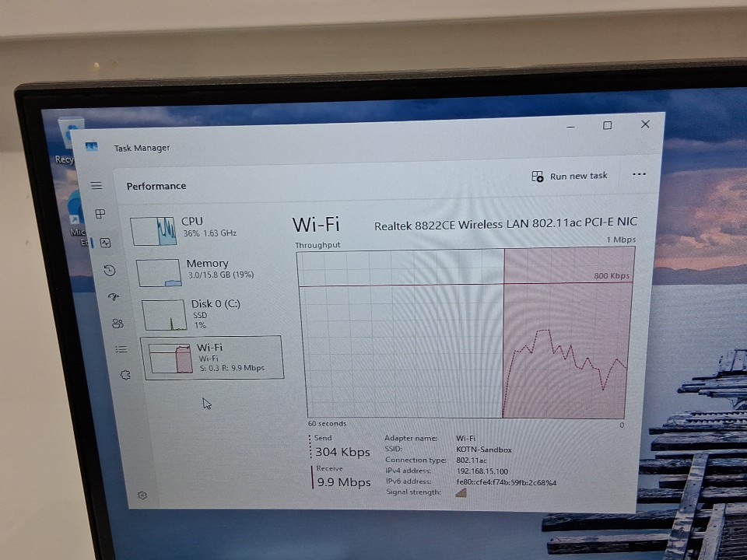Open the App history page icon

(x=110, y=271)
